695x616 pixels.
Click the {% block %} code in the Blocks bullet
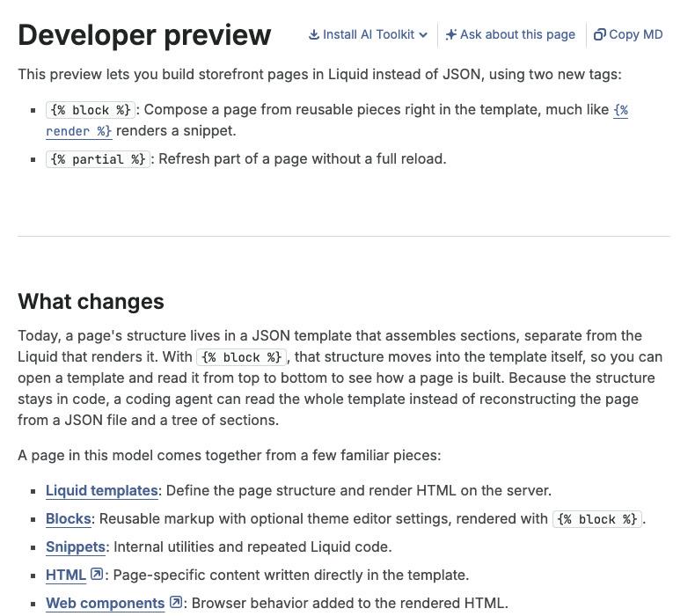click(x=597, y=519)
